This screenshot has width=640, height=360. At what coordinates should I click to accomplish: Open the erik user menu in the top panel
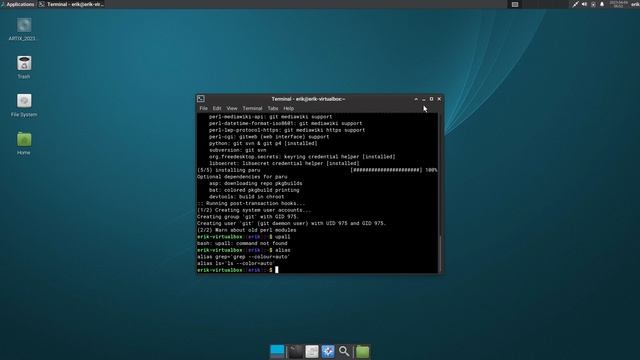click(x=635, y=4)
